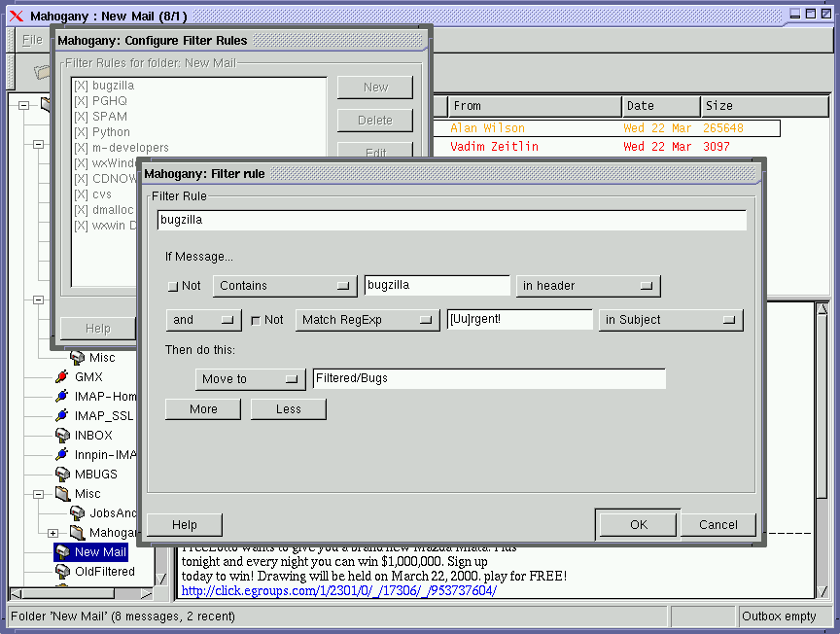Click New in Configure Filter Rules window
This screenshot has height=634, width=840.
click(375, 88)
